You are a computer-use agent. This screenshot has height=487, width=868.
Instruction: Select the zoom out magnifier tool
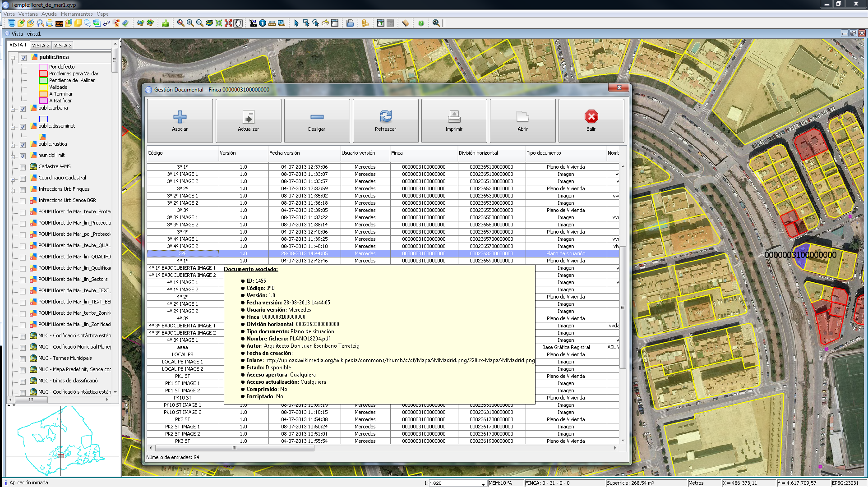pos(199,23)
